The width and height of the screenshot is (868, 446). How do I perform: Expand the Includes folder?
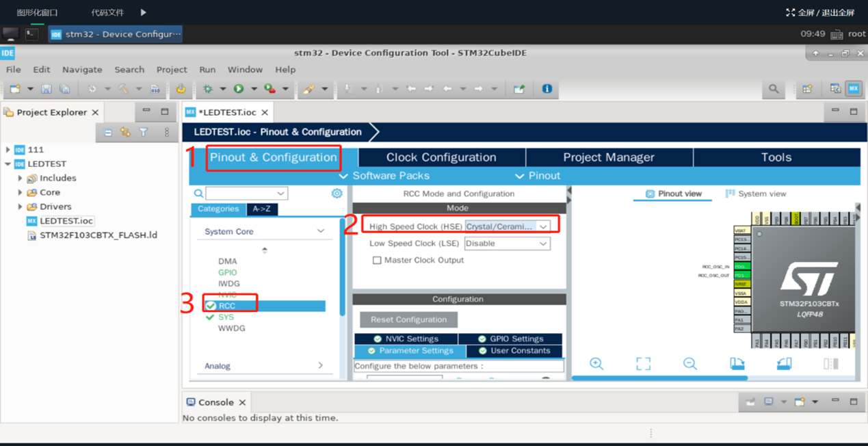pos(21,179)
